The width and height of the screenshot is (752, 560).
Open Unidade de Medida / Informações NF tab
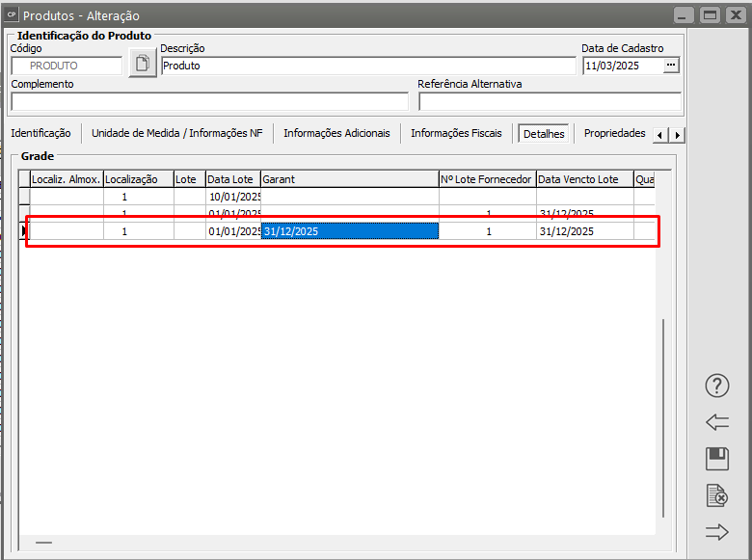tap(176, 134)
